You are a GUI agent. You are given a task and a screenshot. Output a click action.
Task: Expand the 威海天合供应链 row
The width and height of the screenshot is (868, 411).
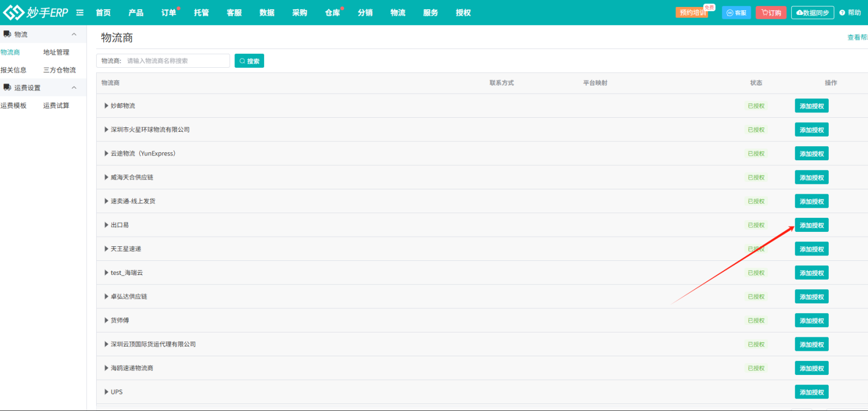[106, 177]
